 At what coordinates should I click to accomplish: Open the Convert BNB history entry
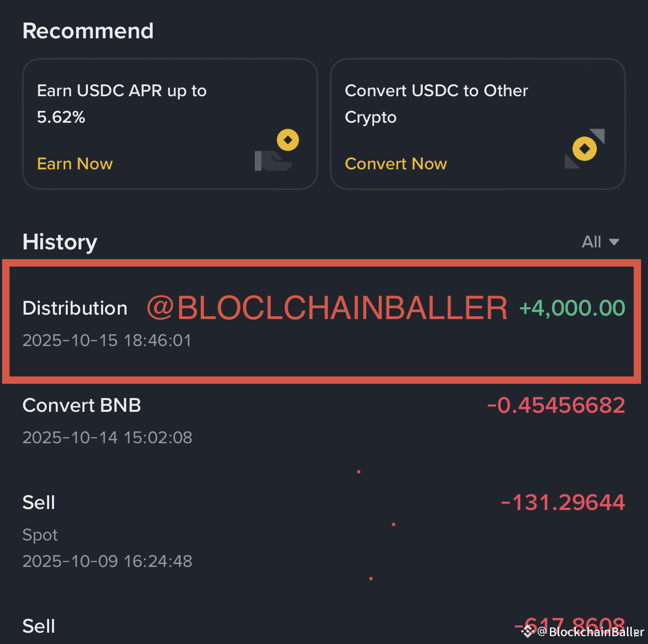coord(81,405)
